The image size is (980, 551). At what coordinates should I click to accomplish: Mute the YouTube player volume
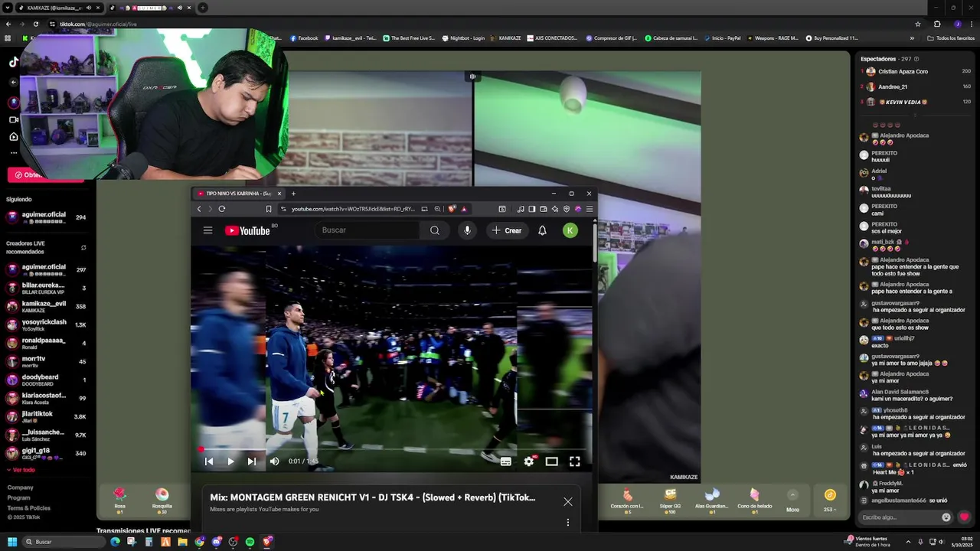pyautogui.click(x=274, y=461)
